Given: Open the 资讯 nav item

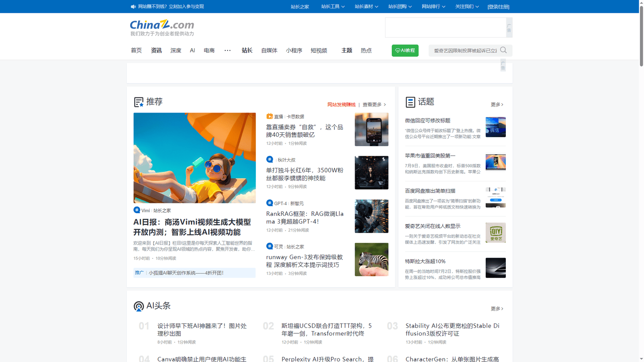Looking at the screenshot, I should (156, 51).
